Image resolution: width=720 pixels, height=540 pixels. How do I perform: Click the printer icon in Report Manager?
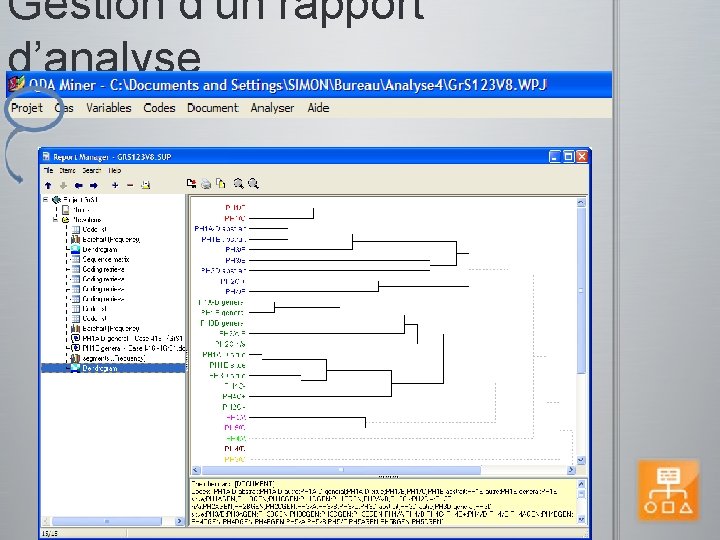pos(206,184)
